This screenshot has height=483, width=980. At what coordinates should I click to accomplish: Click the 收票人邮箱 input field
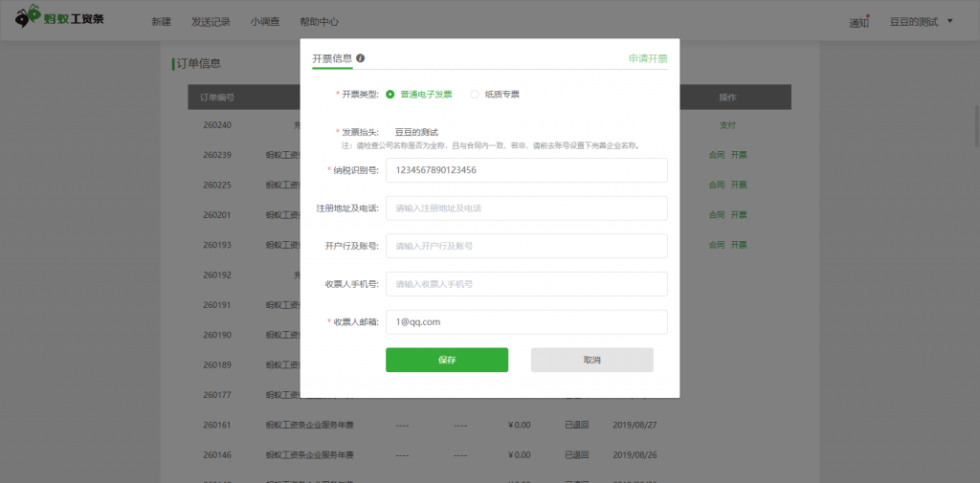525,322
